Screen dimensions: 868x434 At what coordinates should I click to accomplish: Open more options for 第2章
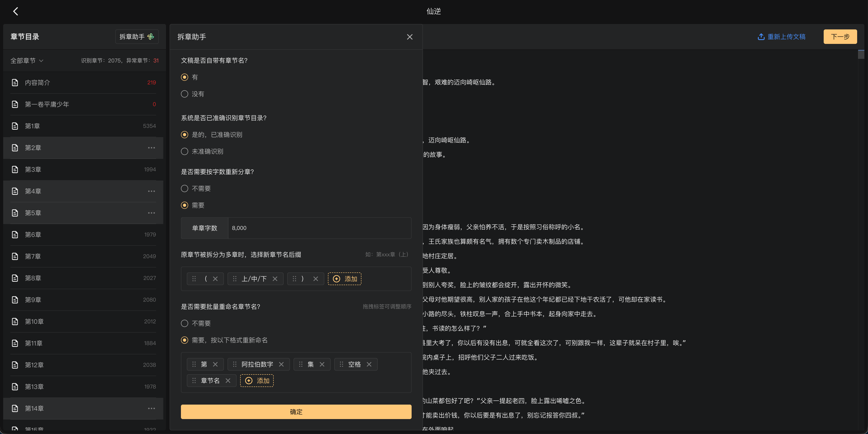point(152,148)
